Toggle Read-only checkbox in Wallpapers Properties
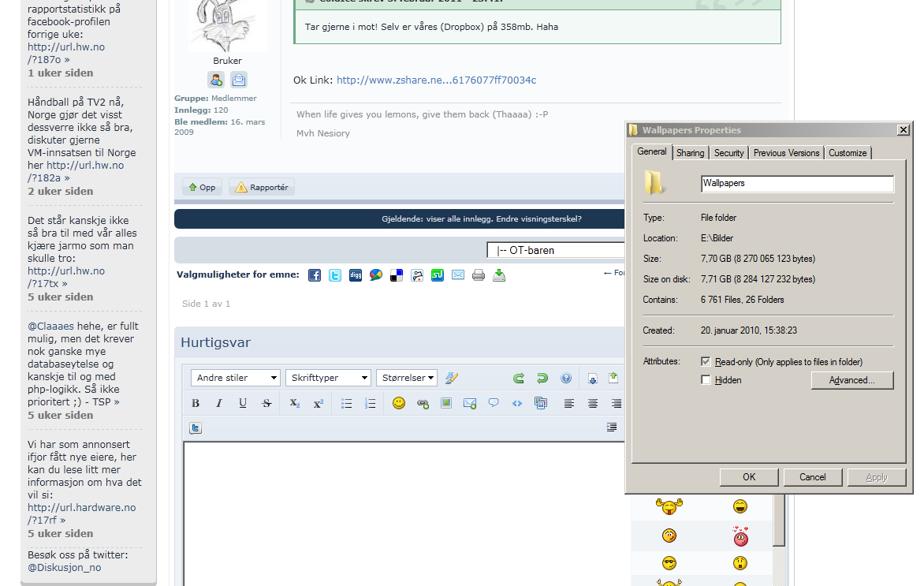The width and height of the screenshot is (924, 586). click(x=706, y=361)
